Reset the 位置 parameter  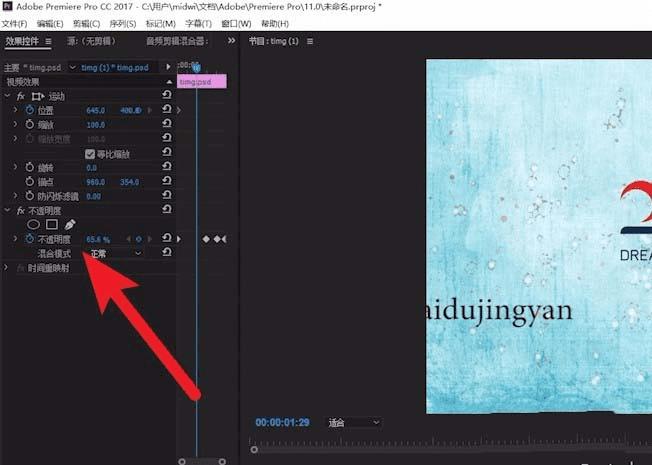[x=167, y=109]
